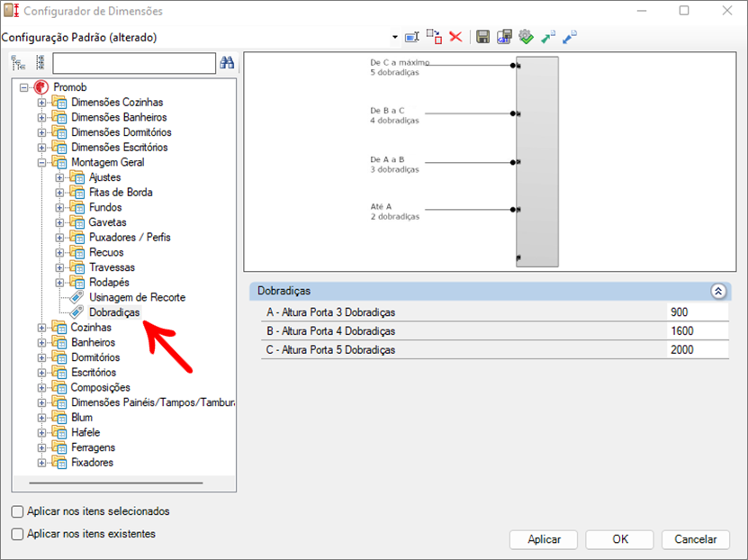Edit the C - Altura Porta 5 Dobradiças value 2000
The width and height of the screenshot is (748, 560).
tap(698, 349)
